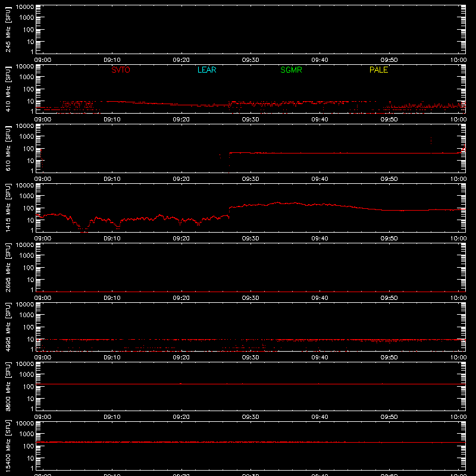Viewport: 476px width, 476px height.
Task: Click the red SVTO station label
Action: (121, 70)
